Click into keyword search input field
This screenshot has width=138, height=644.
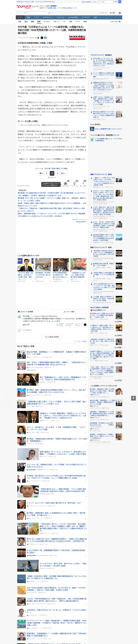pyautogui.click(x=32, y=13)
